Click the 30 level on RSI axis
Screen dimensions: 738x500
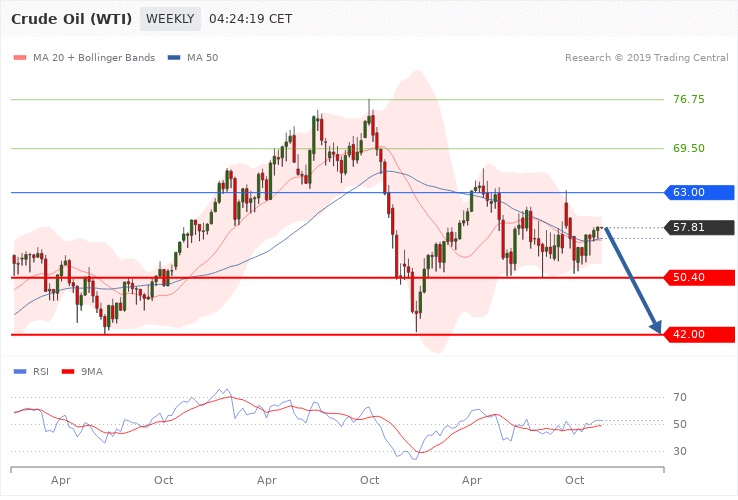pyautogui.click(x=680, y=452)
